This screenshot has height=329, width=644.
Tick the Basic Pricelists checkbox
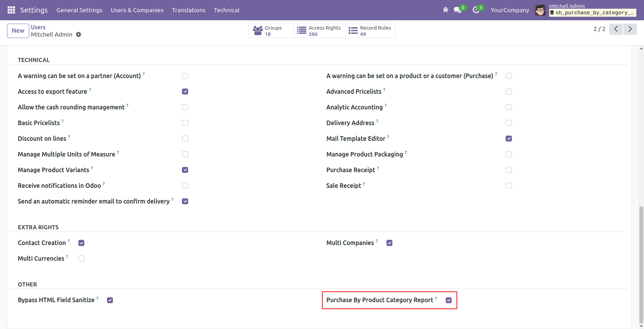185,123
